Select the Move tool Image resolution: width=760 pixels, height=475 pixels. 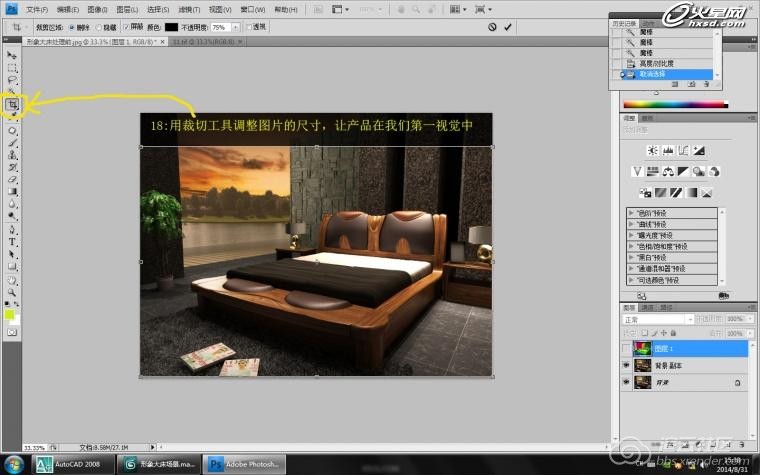pyautogui.click(x=12, y=55)
